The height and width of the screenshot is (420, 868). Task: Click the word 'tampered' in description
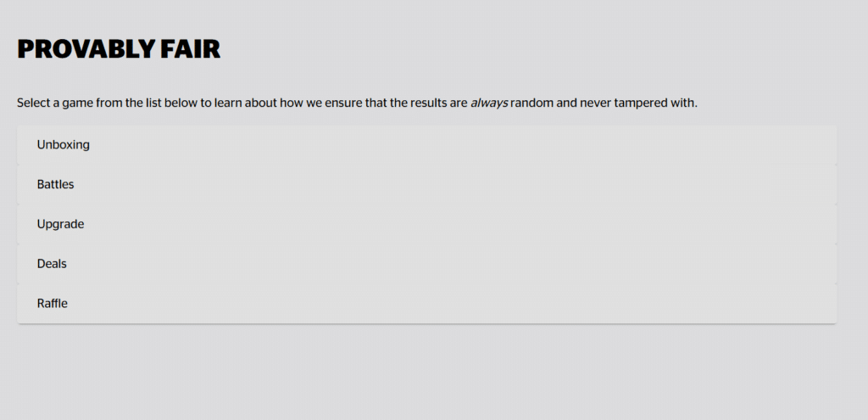click(644, 103)
